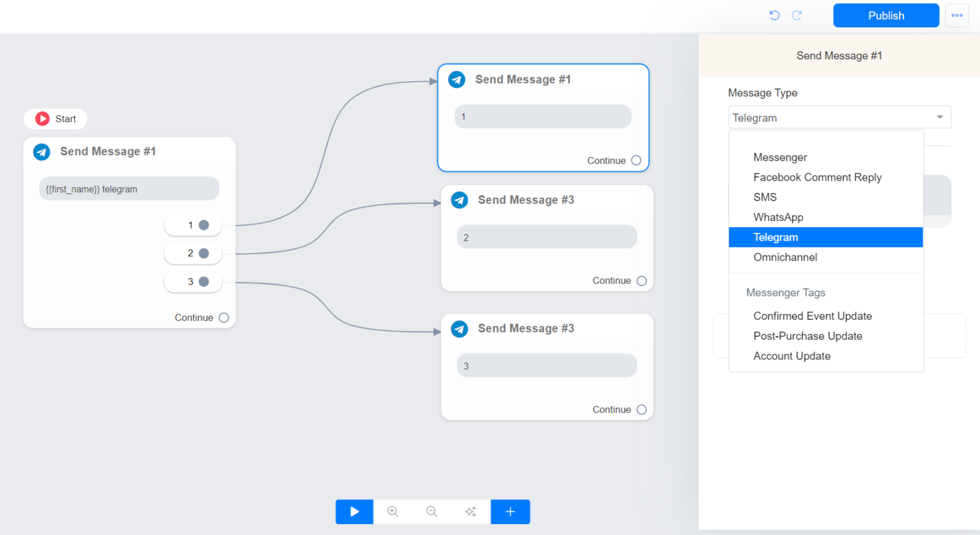Select Messenger in the dropdown list
980x535 pixels.
click(x=780, y=157)
